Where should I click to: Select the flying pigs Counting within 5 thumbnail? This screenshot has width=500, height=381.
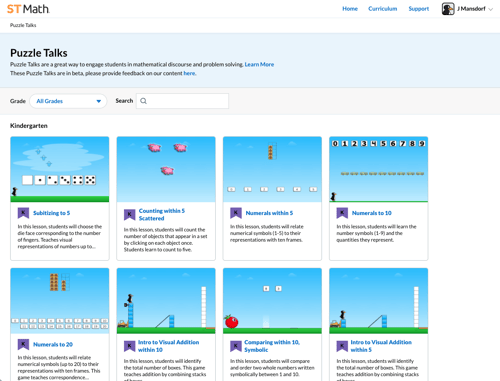(x=166, y=169)
